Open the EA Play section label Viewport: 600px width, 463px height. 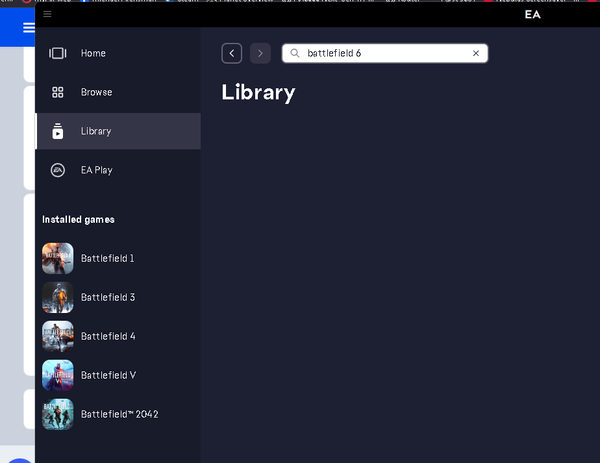[x=96, y=170]
